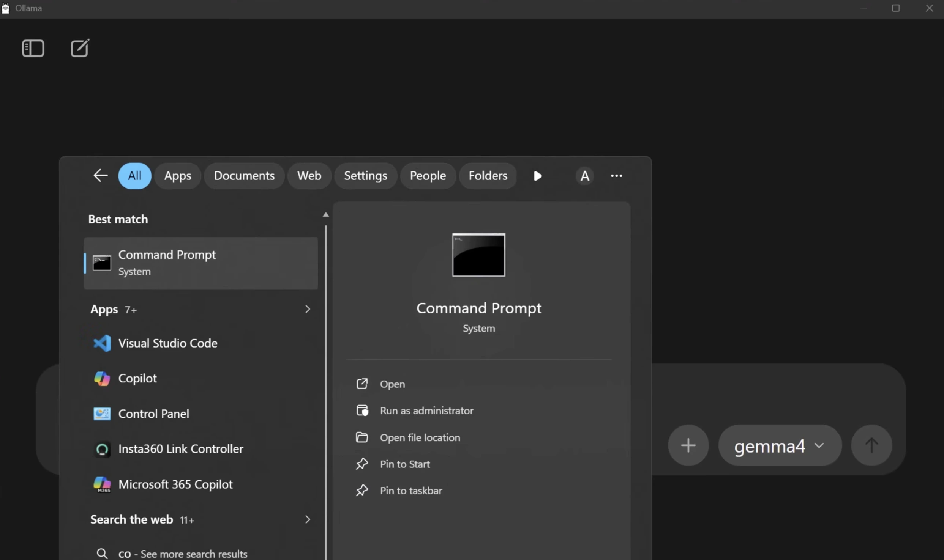Open Visual Studio Code from results

167,343
